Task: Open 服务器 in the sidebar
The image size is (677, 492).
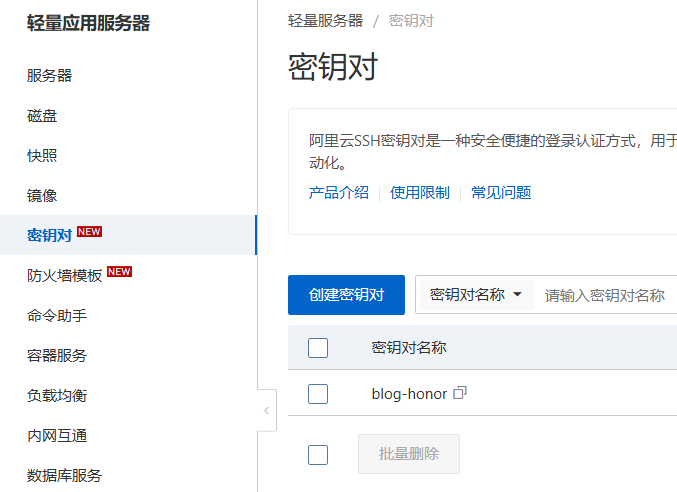Action: click(x=50, y=75)
